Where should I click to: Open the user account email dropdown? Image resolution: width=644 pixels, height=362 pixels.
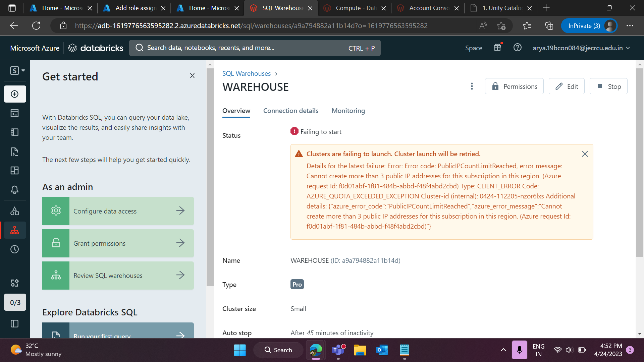click(x=581, y=48)
